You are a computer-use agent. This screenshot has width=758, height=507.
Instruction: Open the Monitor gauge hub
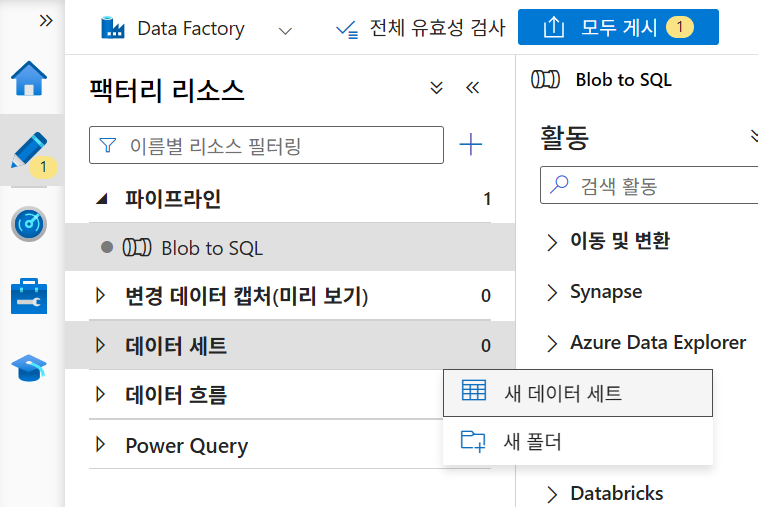(x=29, y=224)
